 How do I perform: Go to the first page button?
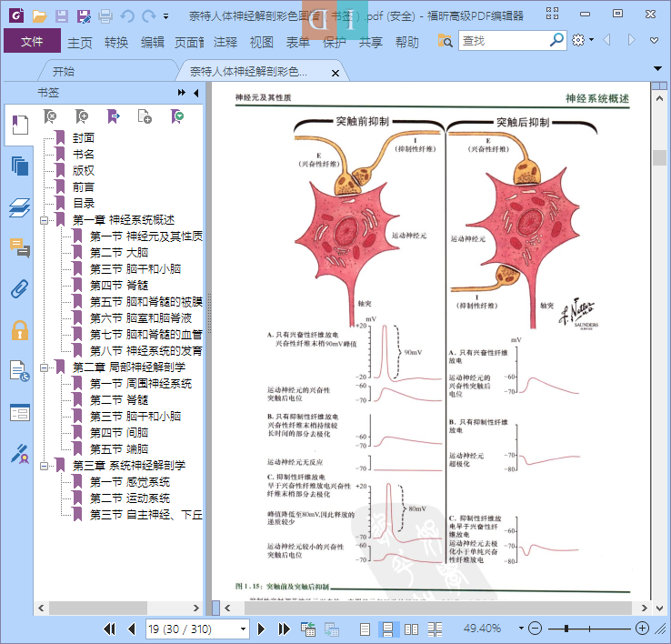pyautogui.click(x=109, y=629)
